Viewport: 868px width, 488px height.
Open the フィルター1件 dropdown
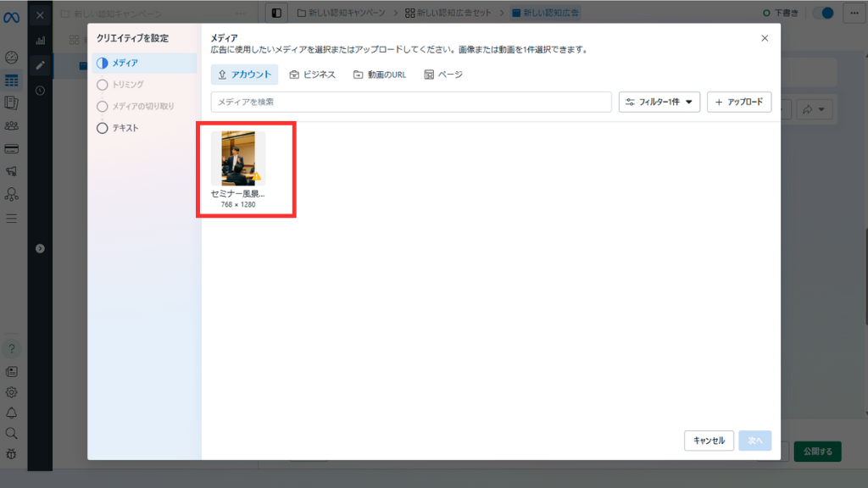[x=659, y=103]
